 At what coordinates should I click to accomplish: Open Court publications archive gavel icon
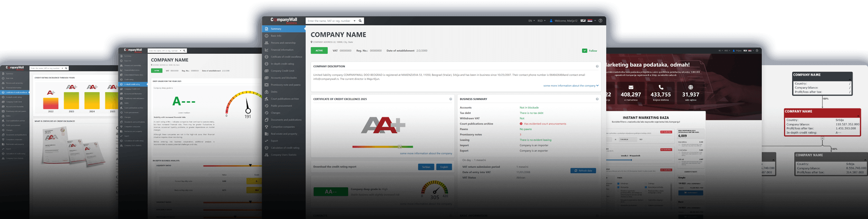coord(266,99)
